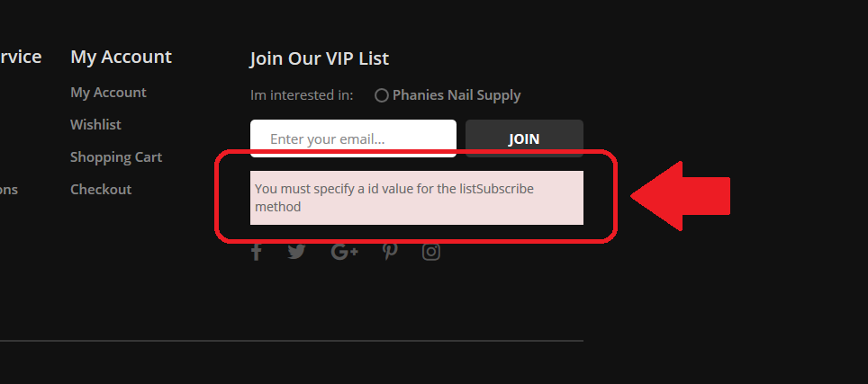The width and height of the screenshot is (868, 384).
Task: Open the Facebook social icon
Action: 256,252
